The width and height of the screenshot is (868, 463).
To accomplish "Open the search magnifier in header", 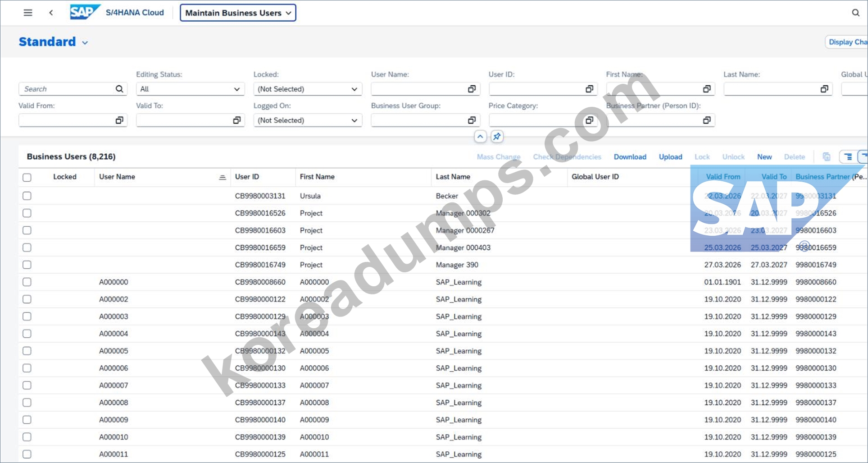I will [855, 13].
